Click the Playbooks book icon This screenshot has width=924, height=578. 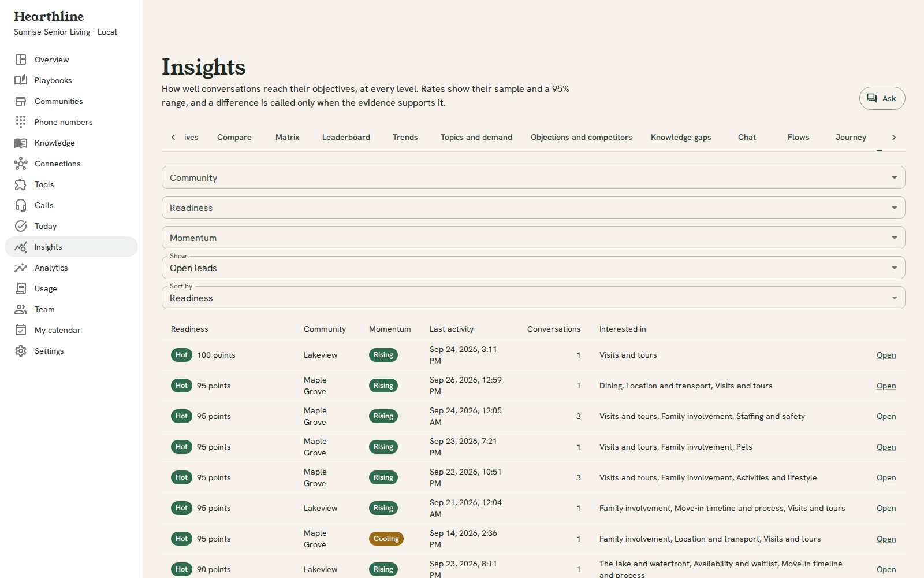click(x=21, y=80)
